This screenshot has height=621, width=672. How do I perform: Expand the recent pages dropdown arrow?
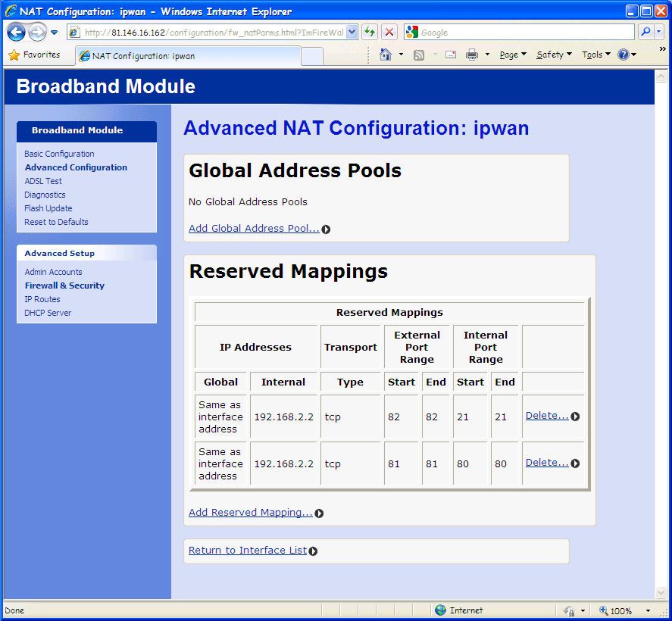click(55, 33)
